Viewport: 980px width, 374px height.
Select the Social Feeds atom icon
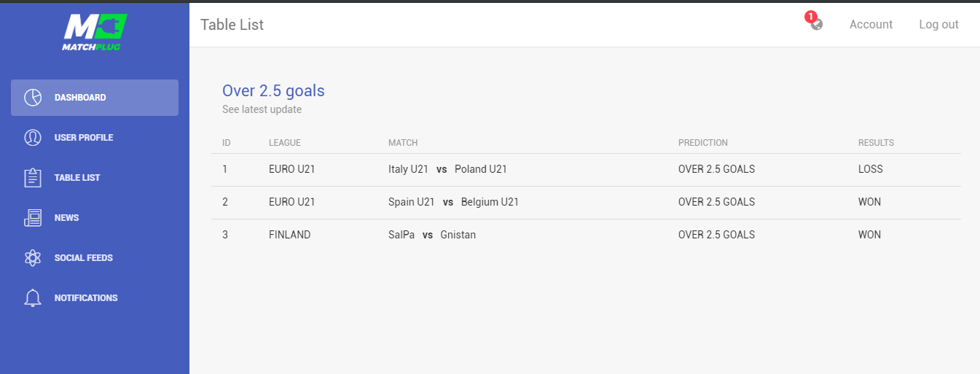[x=32, y=258]
